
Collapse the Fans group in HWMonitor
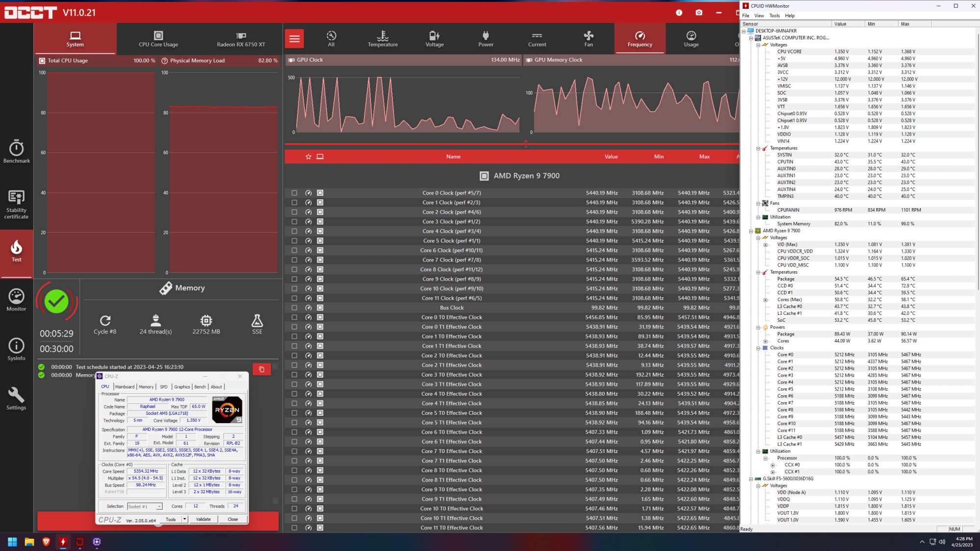pyautogui.click(x=758, y=203)
